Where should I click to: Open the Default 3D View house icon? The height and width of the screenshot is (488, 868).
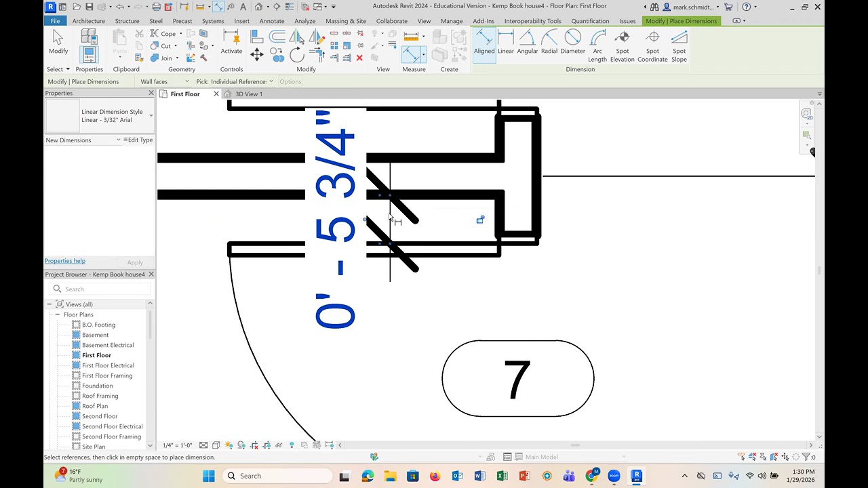[258, 7]
